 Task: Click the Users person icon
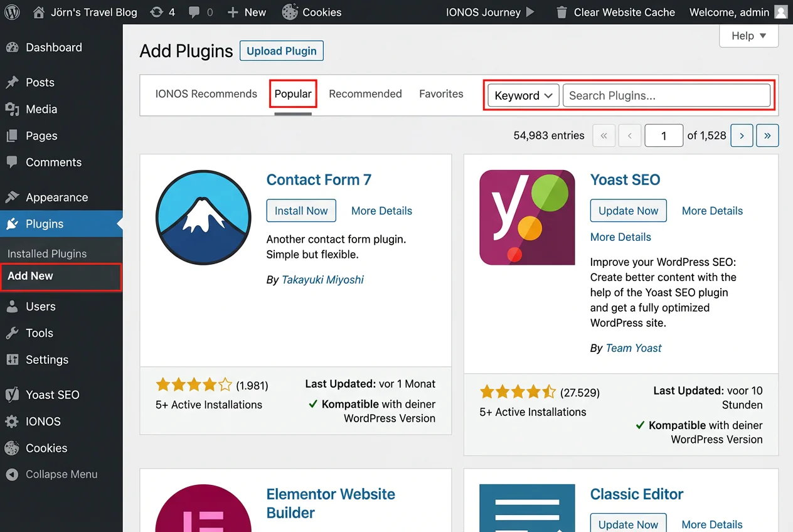coord(12,306)
